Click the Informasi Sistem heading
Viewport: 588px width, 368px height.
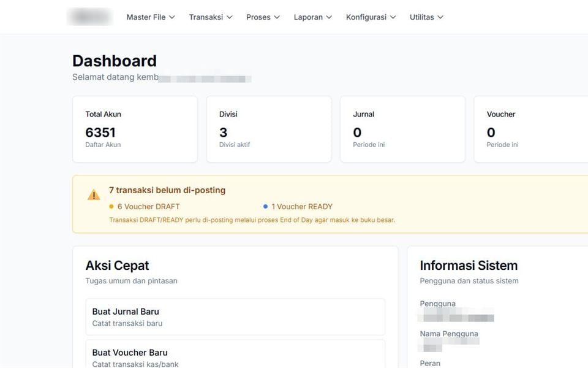click(x=469, y=266)
